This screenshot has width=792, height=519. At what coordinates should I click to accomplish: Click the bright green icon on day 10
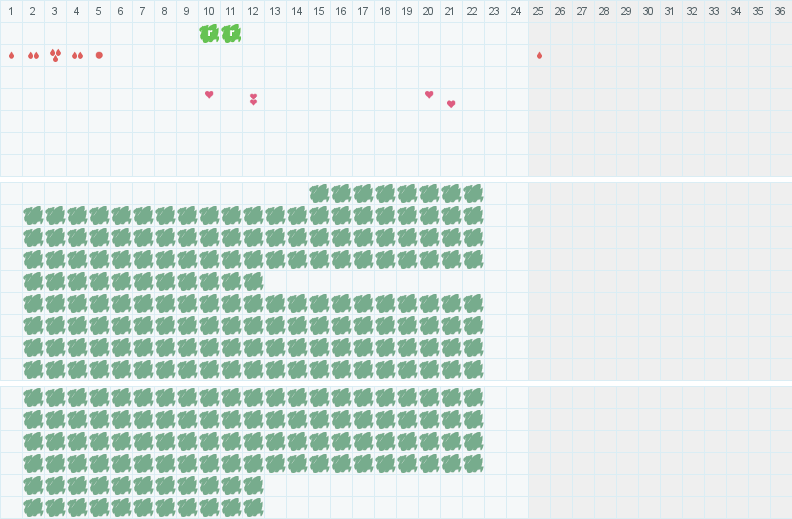click(209, 34)
